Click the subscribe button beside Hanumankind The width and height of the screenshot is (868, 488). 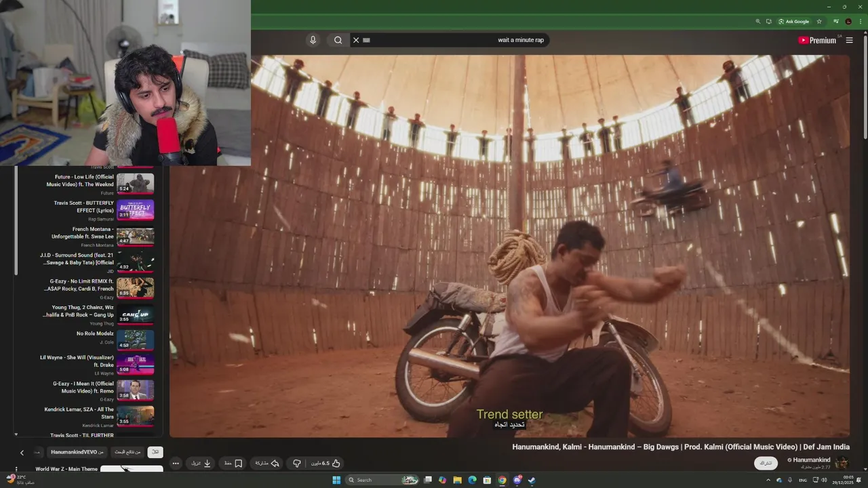click(766, 463)
